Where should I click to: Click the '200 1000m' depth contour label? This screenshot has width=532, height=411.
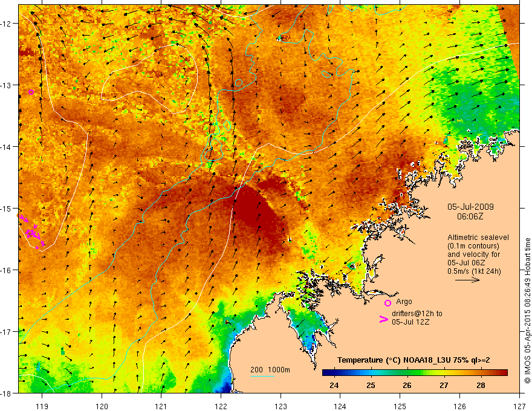[x=270, y=370]
